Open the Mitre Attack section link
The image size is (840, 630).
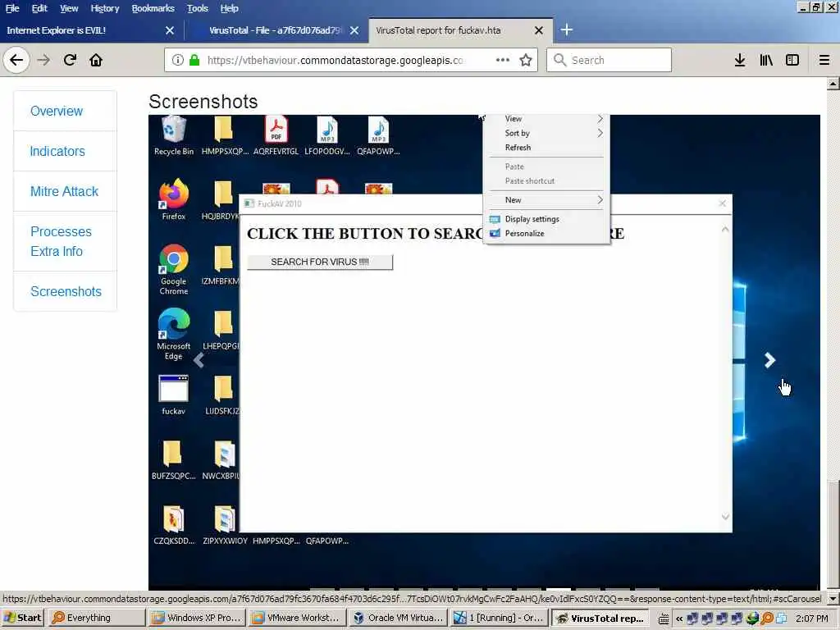[64, 191]
